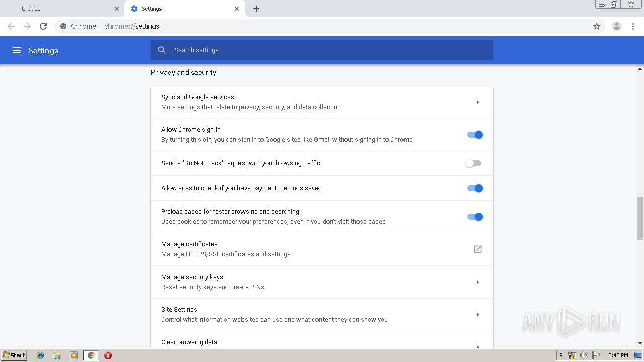Screen dimensions: 644x362
Task: Click the search magnifier icon
Action: [x=162, y=50]
